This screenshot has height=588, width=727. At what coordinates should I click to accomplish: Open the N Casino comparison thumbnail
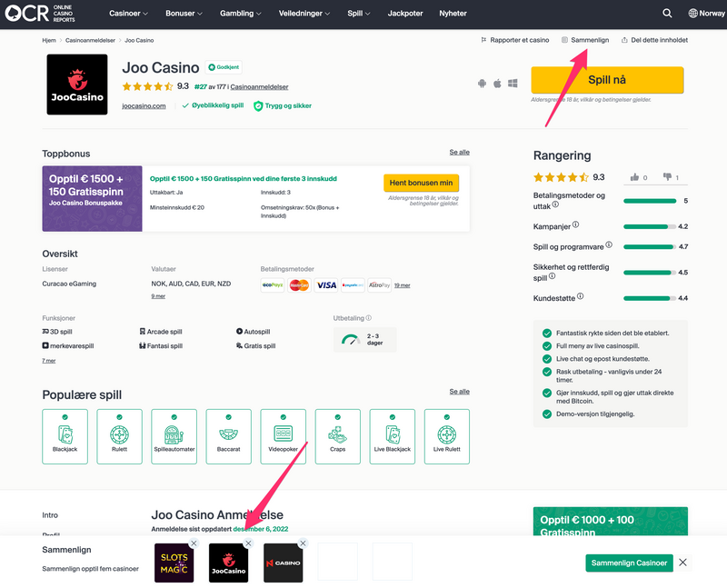pyautogui.click(x=284, y=563)
